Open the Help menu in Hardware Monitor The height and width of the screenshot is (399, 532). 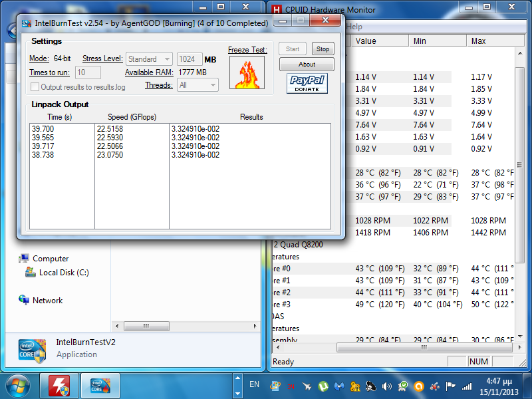354,27
